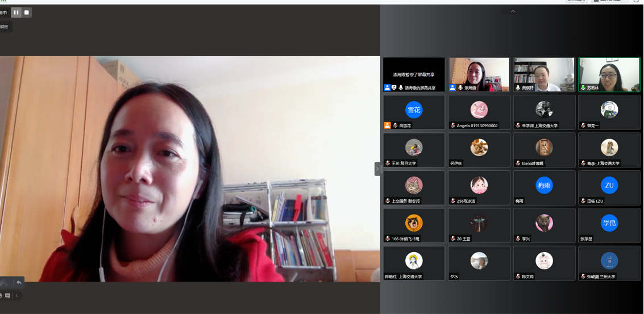This screenshot has height=314, width=644.
Task: Click muted mic icon beside 陈文莉
Action: [x=518, y=276]
